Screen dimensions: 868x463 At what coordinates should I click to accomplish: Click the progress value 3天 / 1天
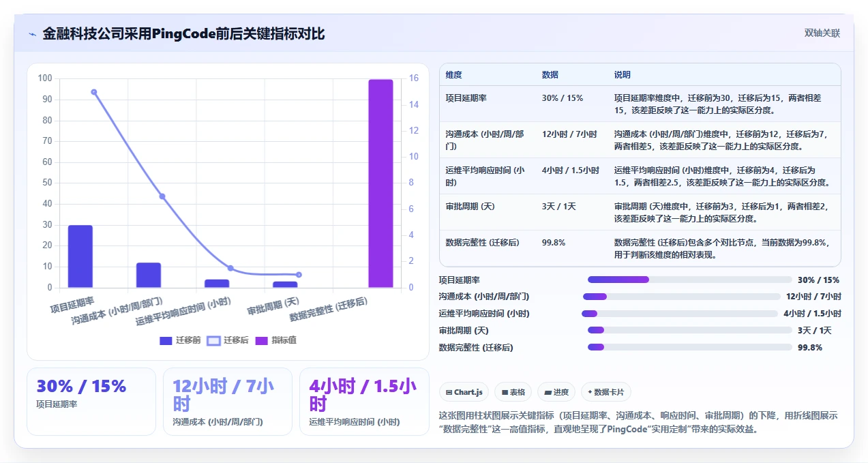coord(815,331)
